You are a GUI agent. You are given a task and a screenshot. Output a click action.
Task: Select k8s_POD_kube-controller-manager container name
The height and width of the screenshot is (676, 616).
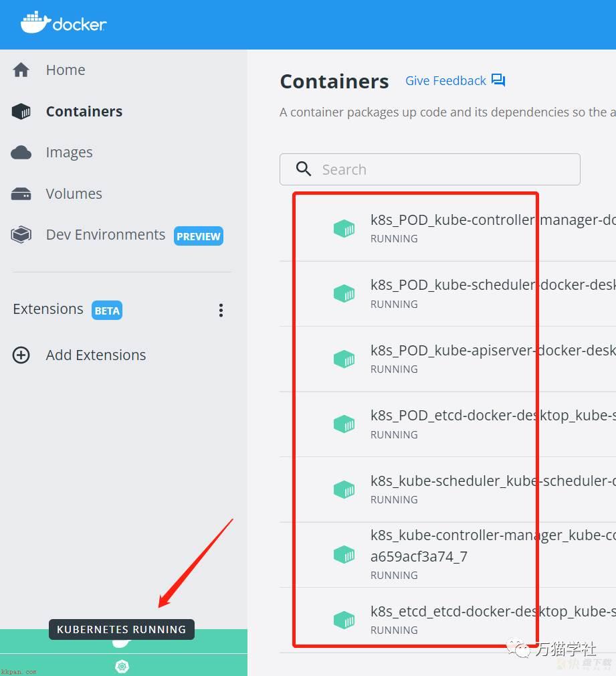493,220
